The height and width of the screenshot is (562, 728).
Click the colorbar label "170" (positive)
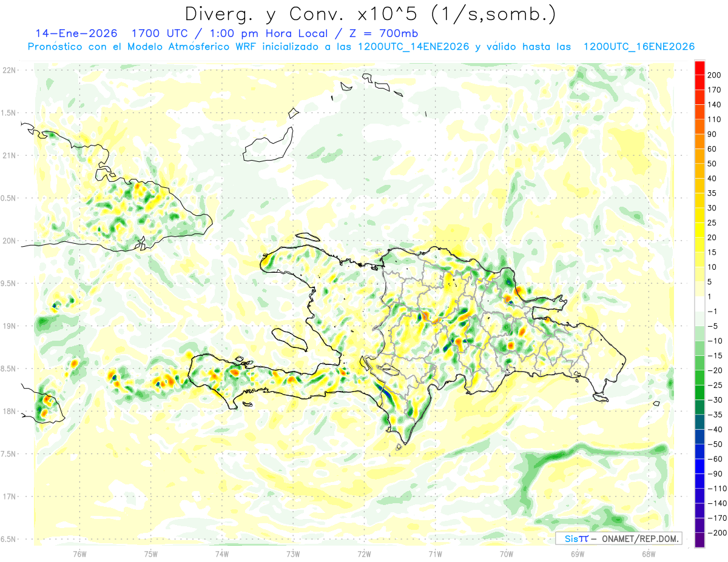(x=714, y=90)
